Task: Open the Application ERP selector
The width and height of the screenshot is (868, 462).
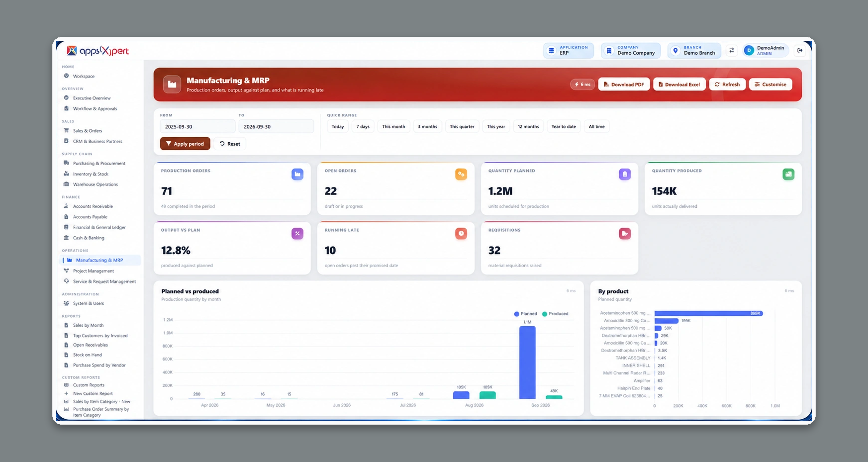Action: [569, 50]
